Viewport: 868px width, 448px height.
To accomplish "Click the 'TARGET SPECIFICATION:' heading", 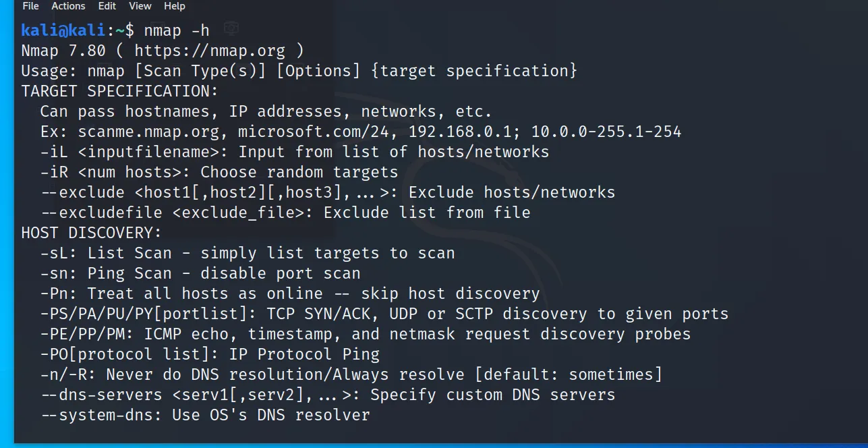I will tap(120, 91).
